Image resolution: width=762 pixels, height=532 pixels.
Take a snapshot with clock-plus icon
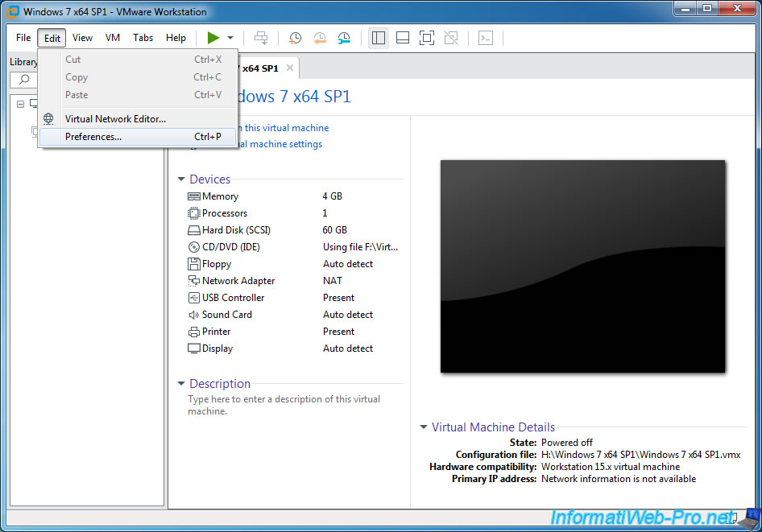(x=295, y=38)
